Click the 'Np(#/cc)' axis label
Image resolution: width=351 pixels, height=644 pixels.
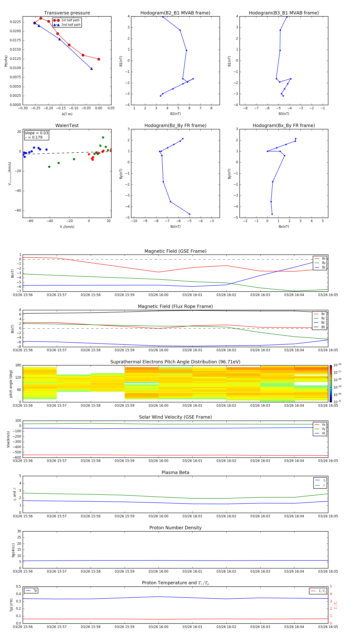13,550
